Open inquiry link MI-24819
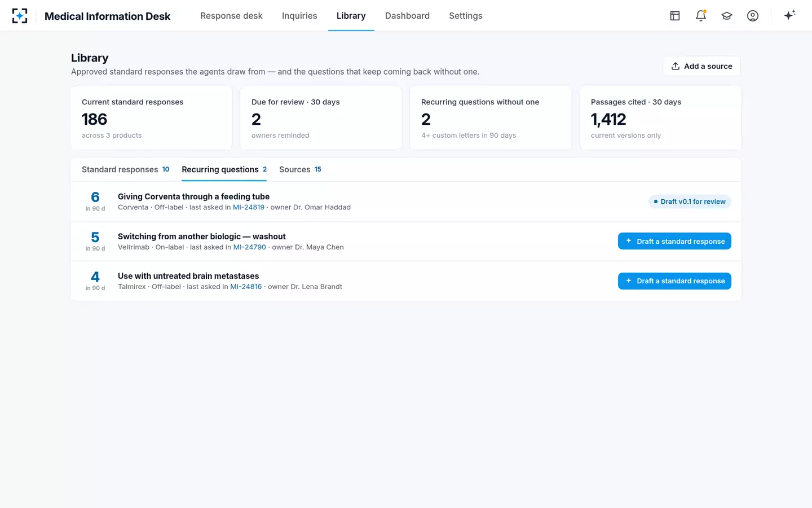The image size is (812, 508). pos(249,207)
